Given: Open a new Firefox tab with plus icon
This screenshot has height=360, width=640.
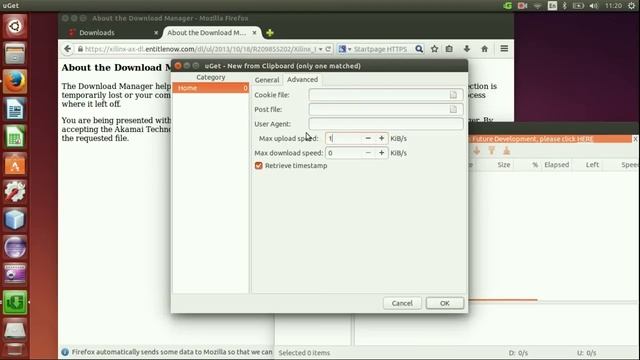Looking at the screenshot, I should pos(270,33).
